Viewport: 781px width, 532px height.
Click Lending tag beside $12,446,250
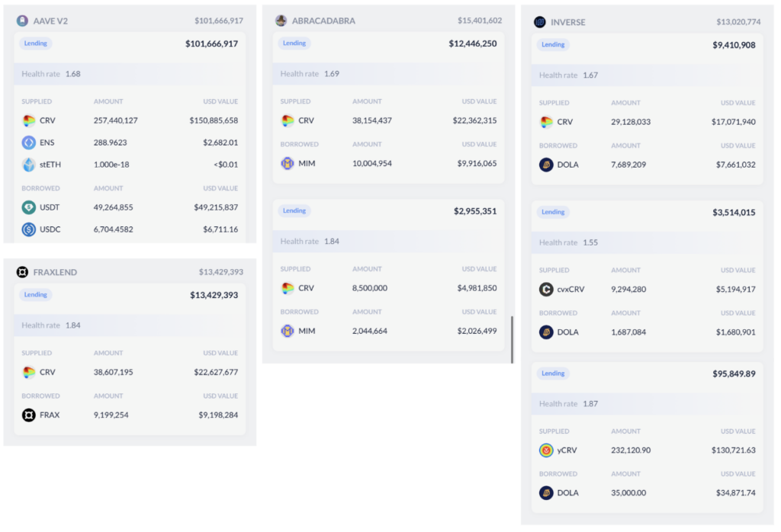[x=294, y=43]
